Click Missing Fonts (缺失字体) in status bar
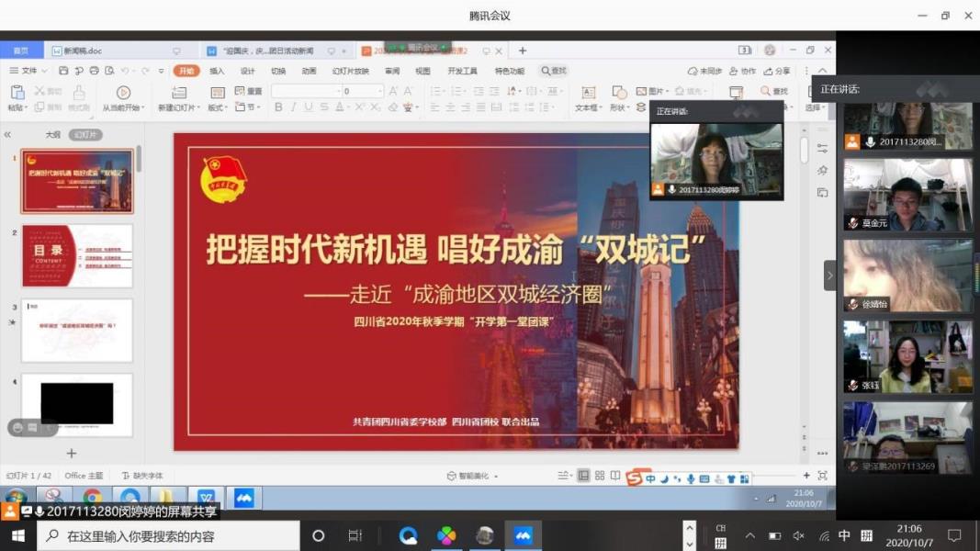 (142, 476)
